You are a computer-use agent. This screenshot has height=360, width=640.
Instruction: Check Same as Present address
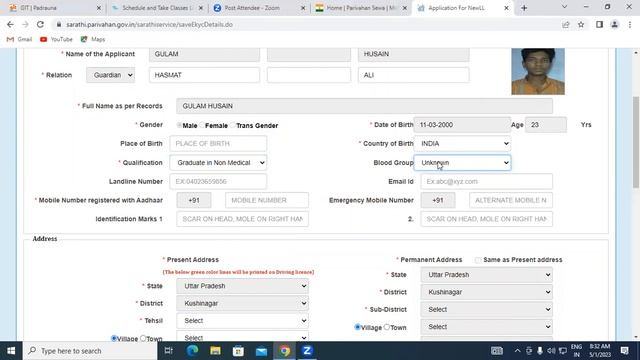click(478, 260)
